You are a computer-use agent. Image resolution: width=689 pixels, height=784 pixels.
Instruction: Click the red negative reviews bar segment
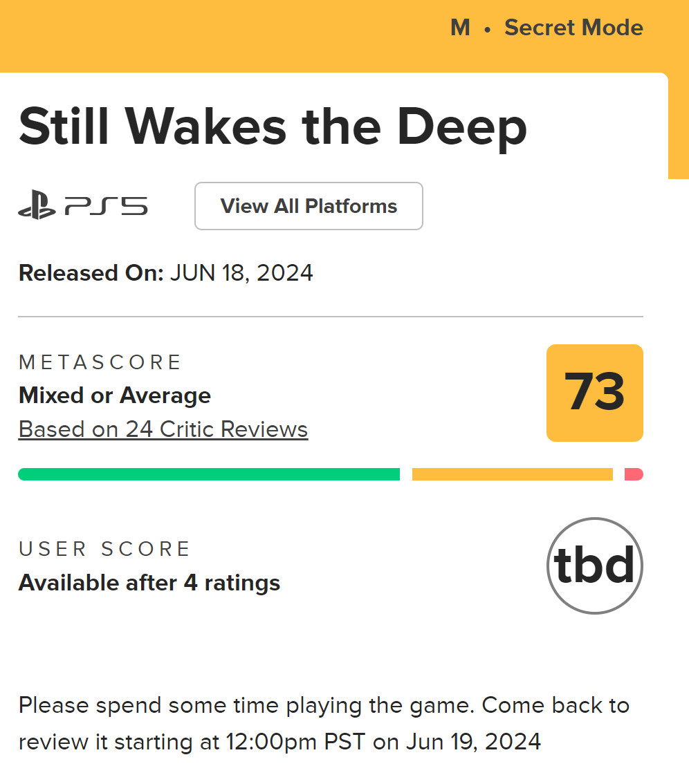click(x=635, y=474)
